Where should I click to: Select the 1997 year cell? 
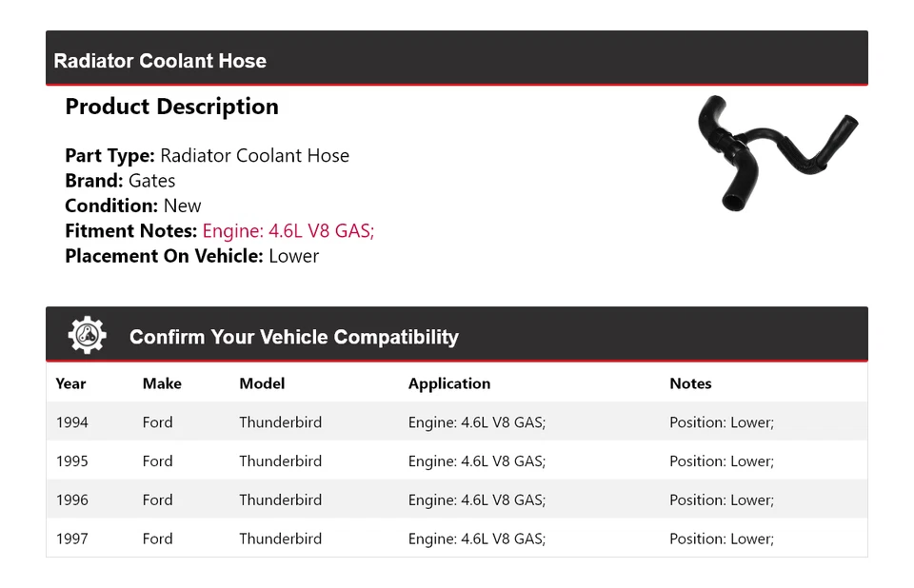(71, 539)
